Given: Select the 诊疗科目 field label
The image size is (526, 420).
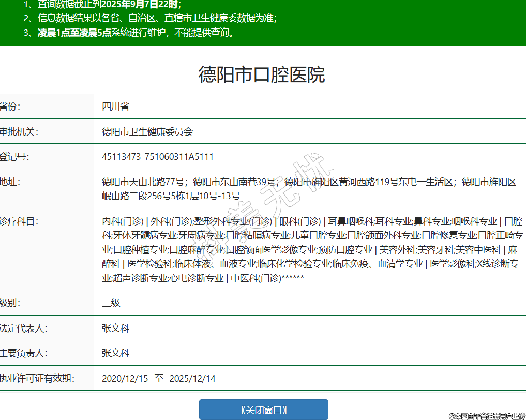Looking at the screenshot, I should point(19,221).
